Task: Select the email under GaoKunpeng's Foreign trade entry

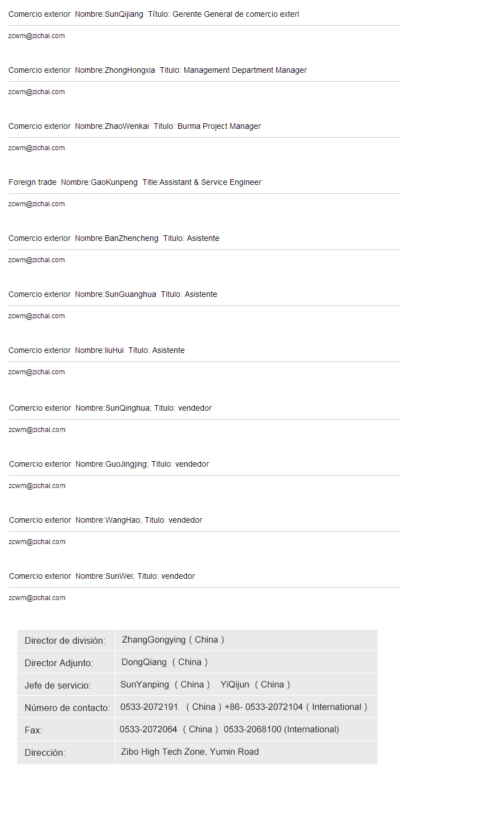Action: tap(36, 204)
